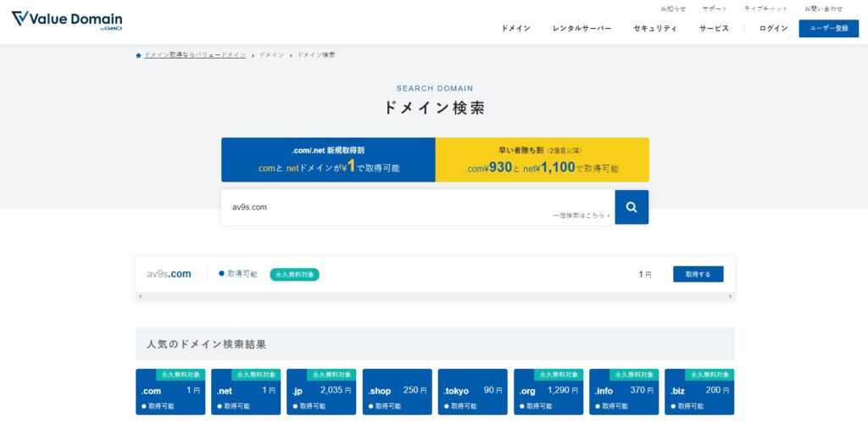Viewport: 868px width, 447px height.
Task: Click the magnifier search button
Action: click(632, 207)
